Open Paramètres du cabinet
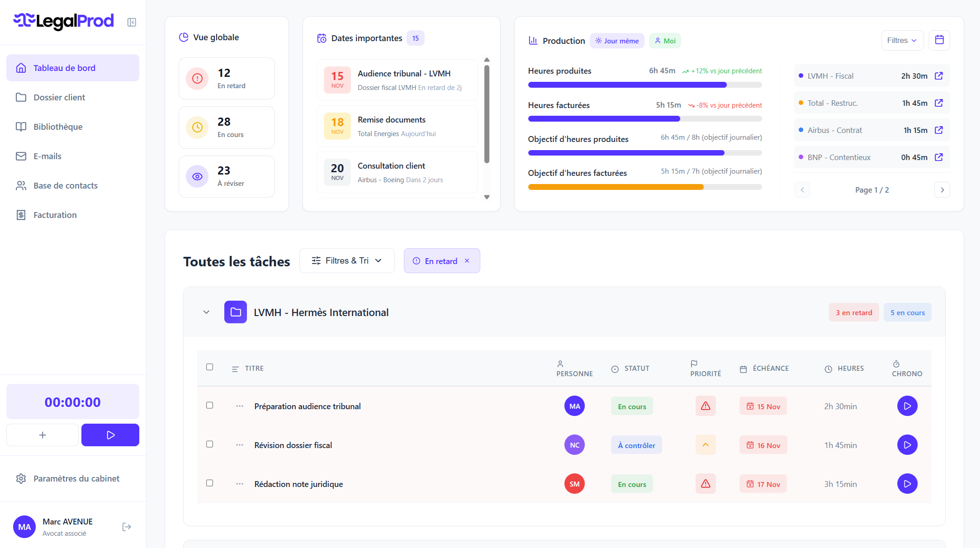The image size is (980, 548). [73, 478]
